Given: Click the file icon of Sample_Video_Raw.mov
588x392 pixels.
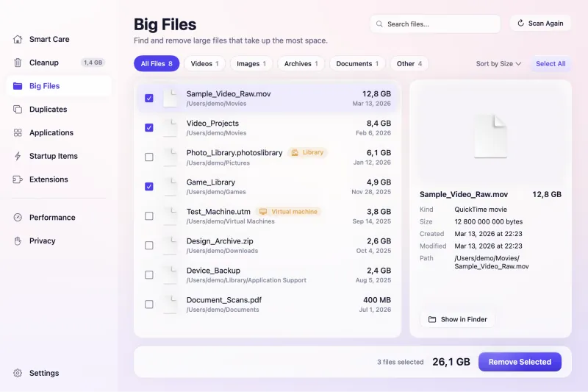Looking at the screenshot, I should tap(171, 99).
